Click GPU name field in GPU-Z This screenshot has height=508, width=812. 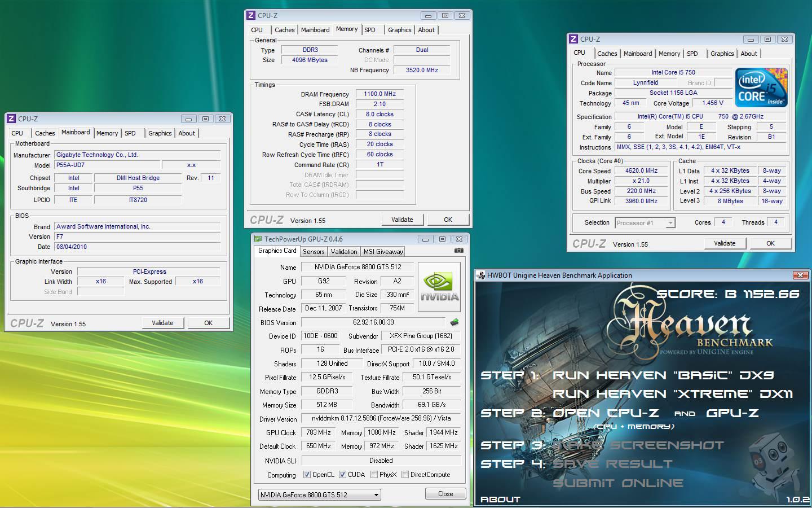point(357,267)
